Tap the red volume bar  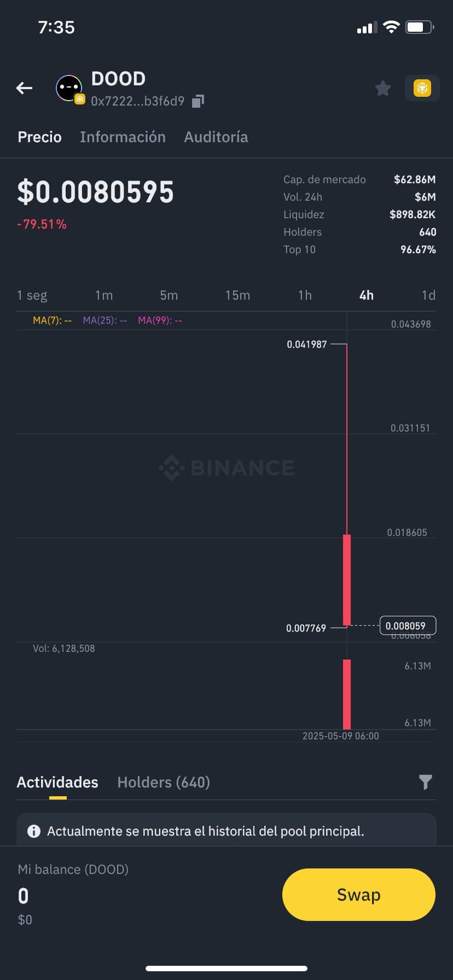(347, 693)
